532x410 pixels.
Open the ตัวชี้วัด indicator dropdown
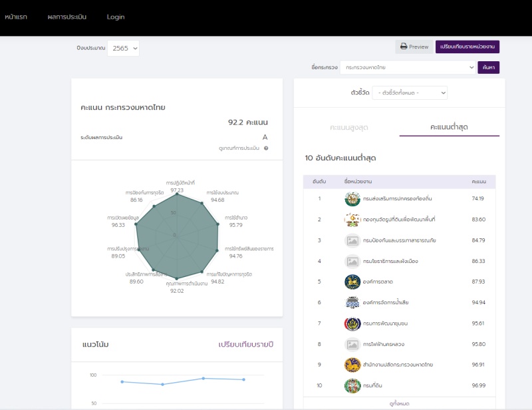pos(410,93)
